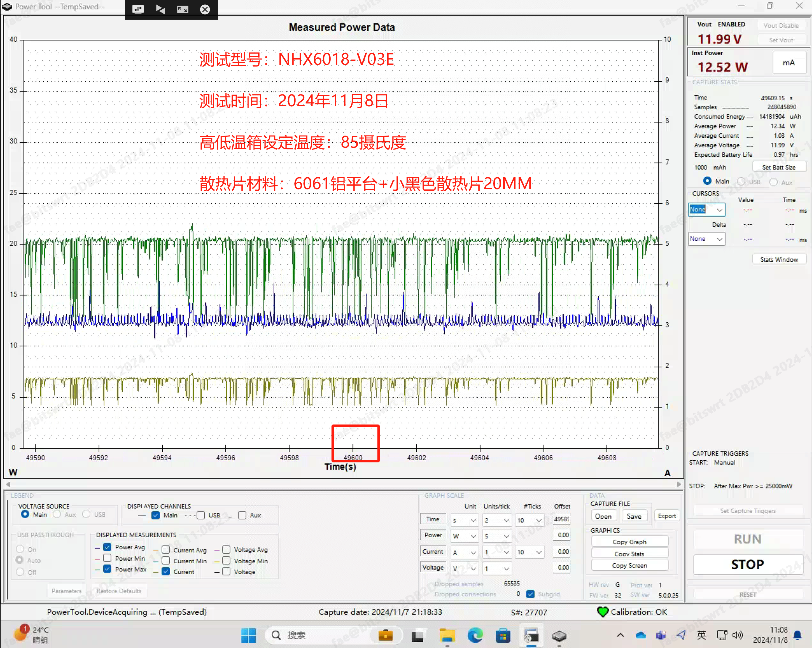Open Time units/tick dropdown showing 2

(497, 520)
